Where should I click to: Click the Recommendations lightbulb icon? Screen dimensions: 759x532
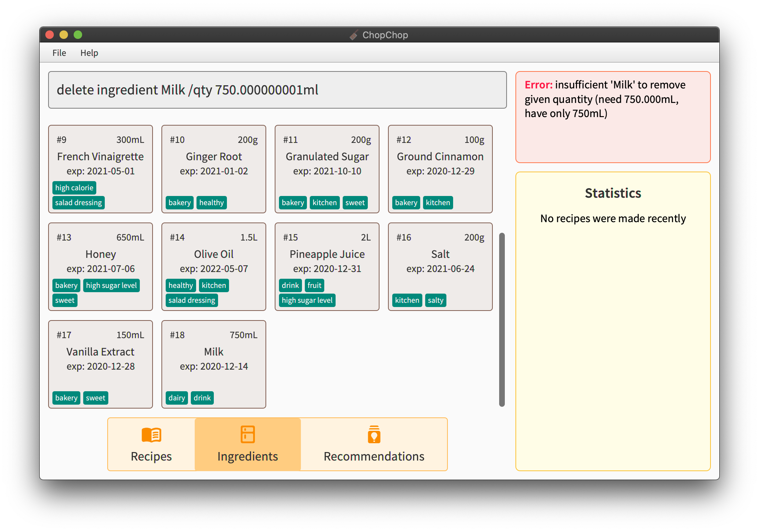click(x=374, y=434)
